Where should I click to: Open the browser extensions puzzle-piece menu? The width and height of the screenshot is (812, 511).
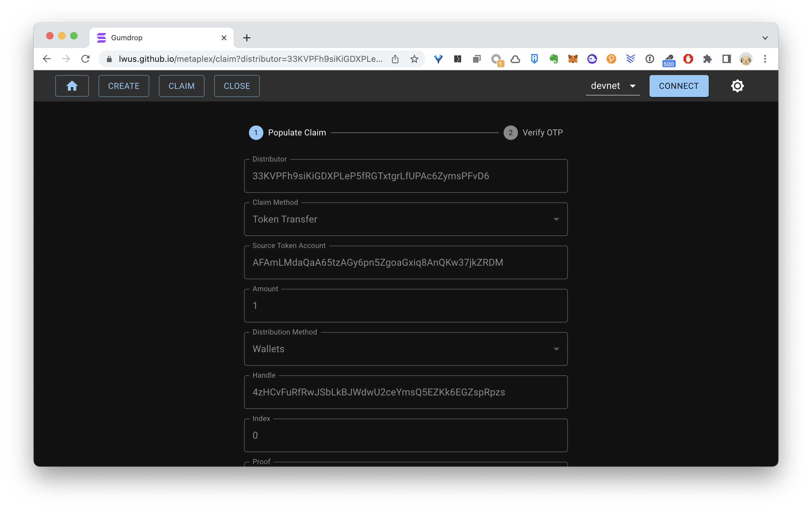pyautogui.click(x=707, y=59)
